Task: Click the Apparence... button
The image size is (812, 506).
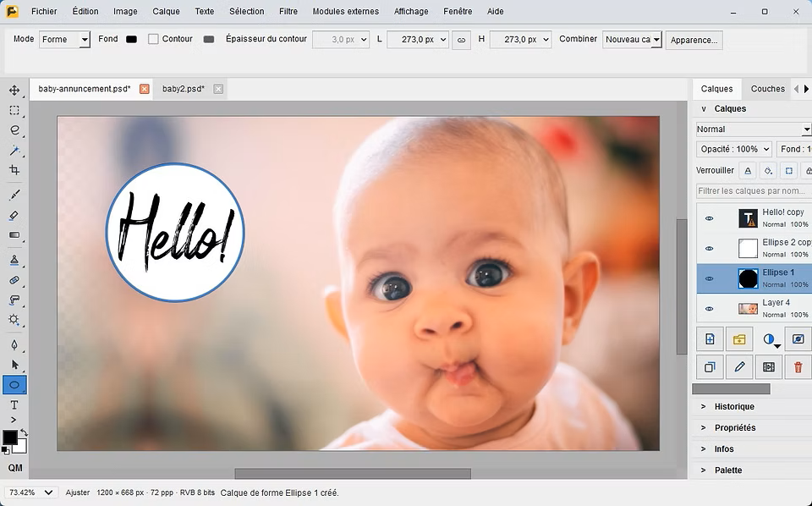Action: pos(694,40)
